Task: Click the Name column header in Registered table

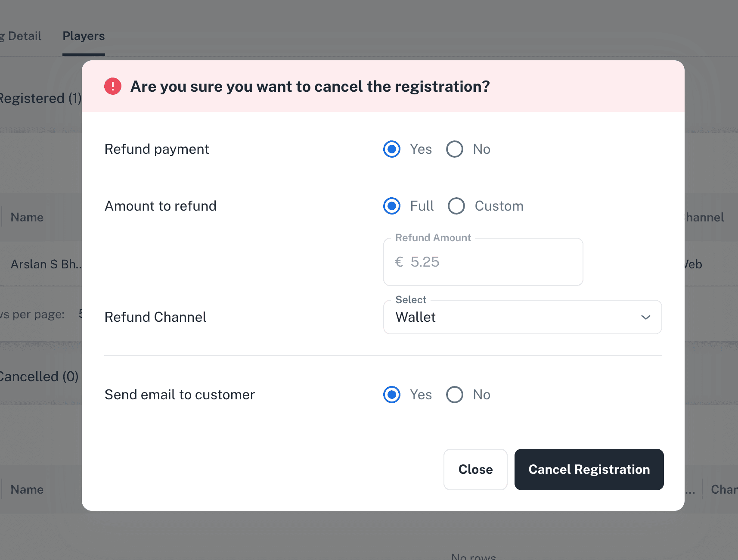Action: [27, 217]
